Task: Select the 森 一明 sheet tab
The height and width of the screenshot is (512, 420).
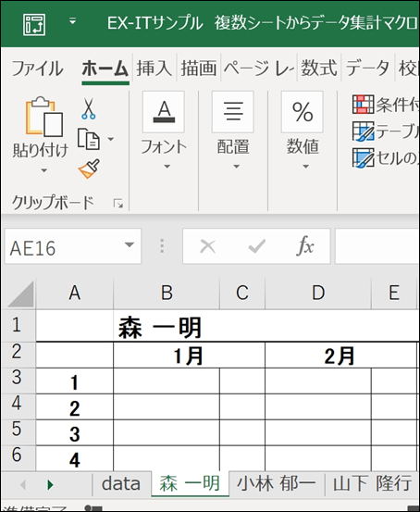Action: (190, 484)
